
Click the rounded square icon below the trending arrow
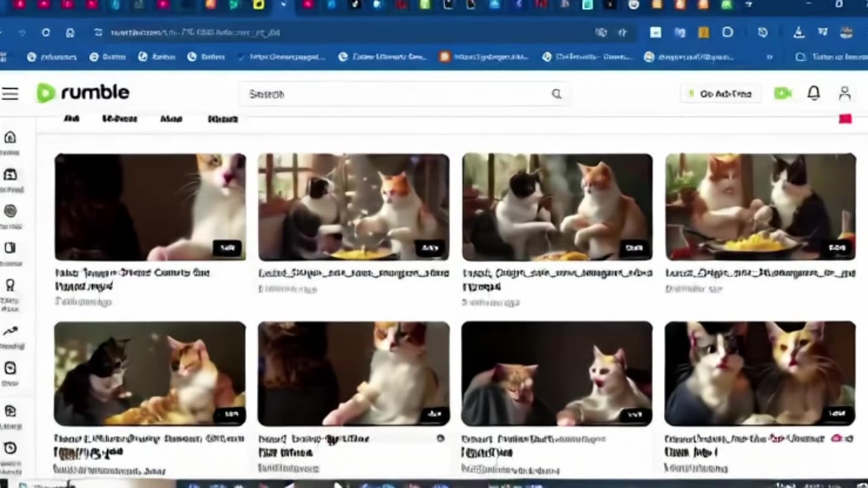point(10,368)
